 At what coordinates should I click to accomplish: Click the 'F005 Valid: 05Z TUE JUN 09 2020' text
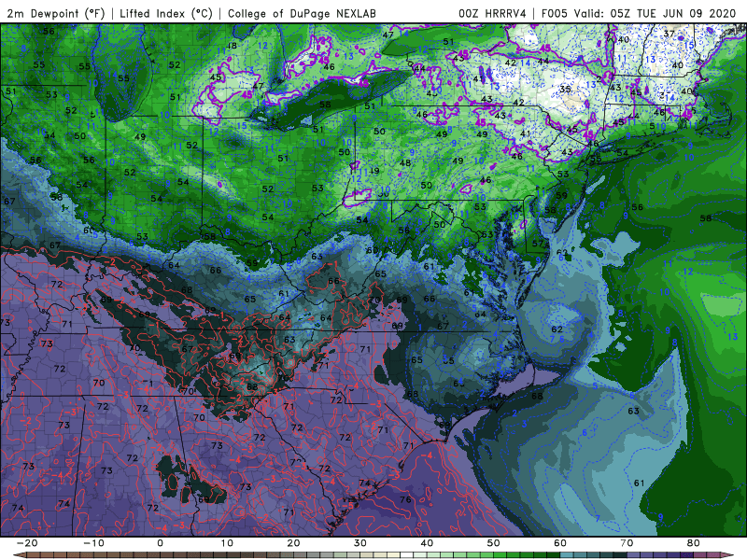coord(639,13)
